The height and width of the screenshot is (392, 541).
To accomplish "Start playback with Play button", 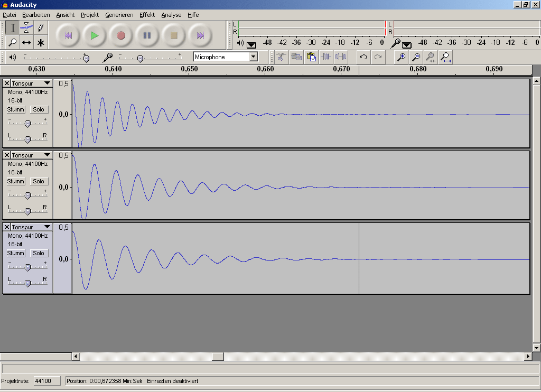I will pyautogui.click(x=94, y=35).
